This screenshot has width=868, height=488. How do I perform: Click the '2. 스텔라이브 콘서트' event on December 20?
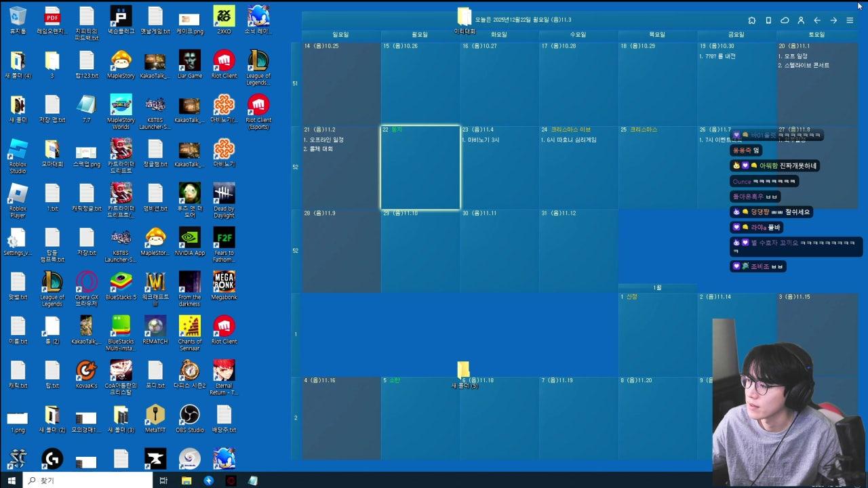[x=803, y=65]
